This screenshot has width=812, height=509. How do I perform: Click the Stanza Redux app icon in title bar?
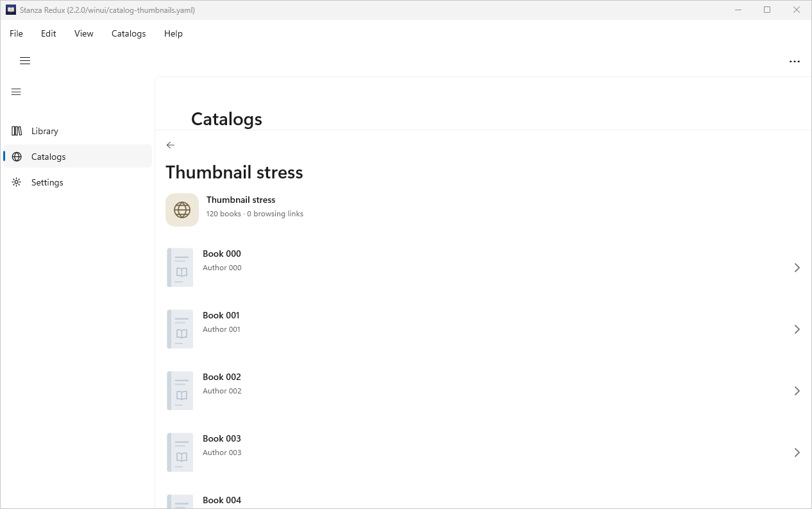[x=11, y=10]
